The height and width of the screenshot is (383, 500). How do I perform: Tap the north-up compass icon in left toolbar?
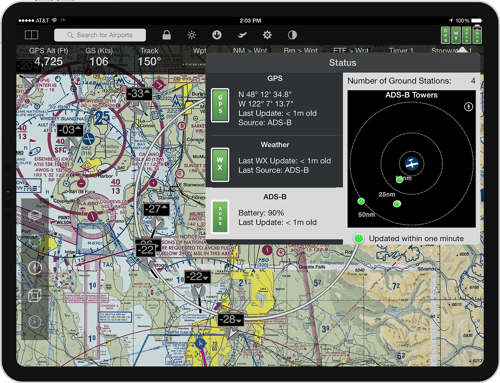pyautogui.click(x=35, y=267)
